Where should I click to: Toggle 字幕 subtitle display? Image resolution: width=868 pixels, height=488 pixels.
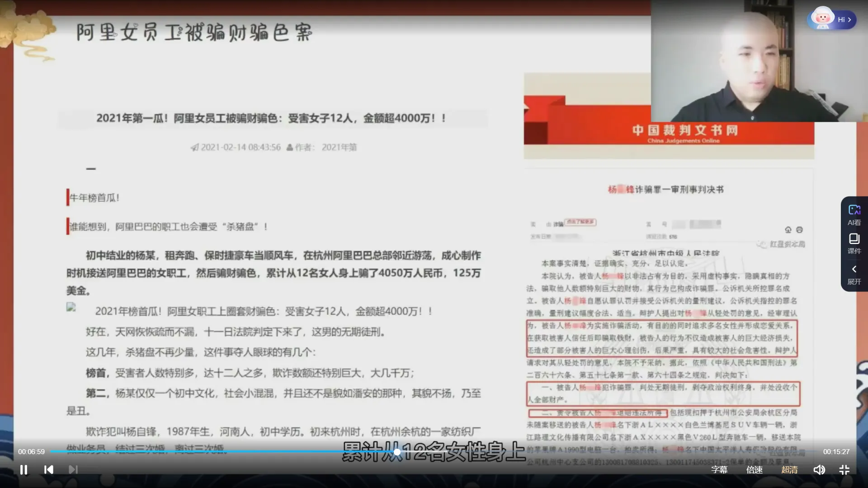tap(719, 470)
